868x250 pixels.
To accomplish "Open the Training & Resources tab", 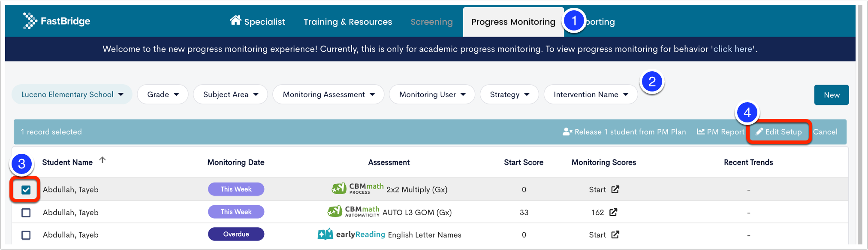I will (x=348, y=22).
